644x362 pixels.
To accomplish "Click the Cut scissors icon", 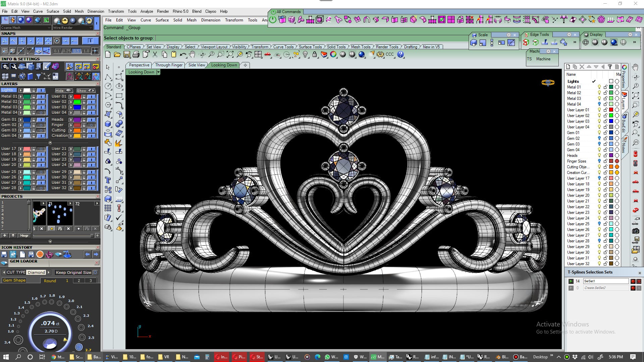I will tap(155, 54).
